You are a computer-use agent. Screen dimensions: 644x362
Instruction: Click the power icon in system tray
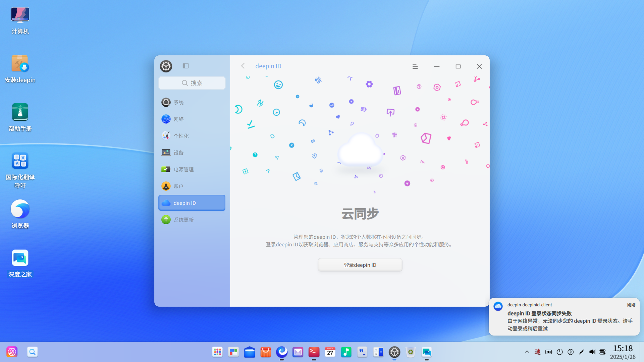[559, 352]
